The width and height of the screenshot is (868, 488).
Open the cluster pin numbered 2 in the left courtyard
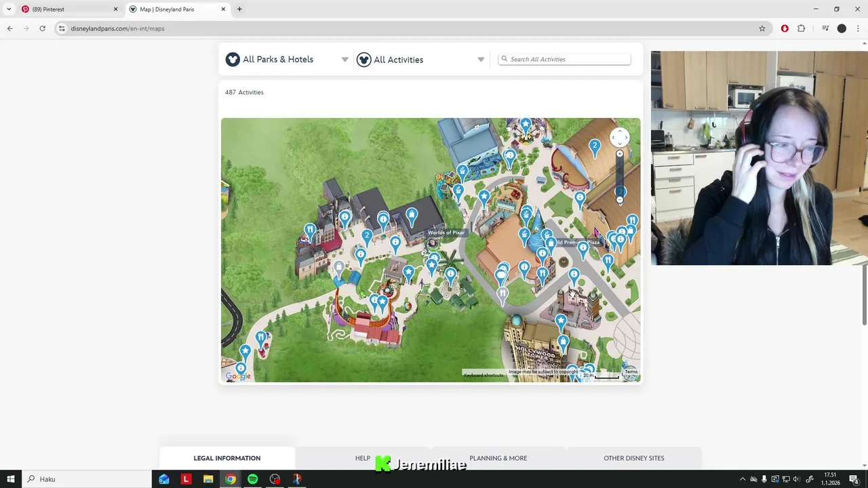tap(367, 237)
